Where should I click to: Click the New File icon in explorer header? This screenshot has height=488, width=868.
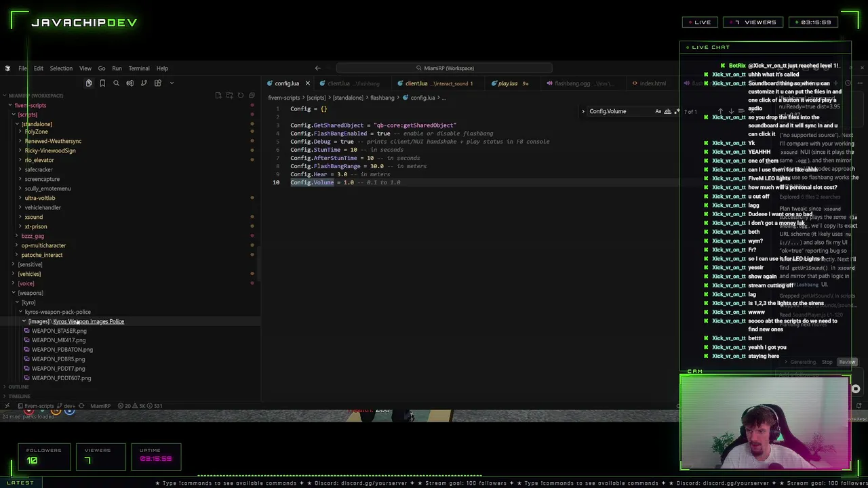pos(218,96)
